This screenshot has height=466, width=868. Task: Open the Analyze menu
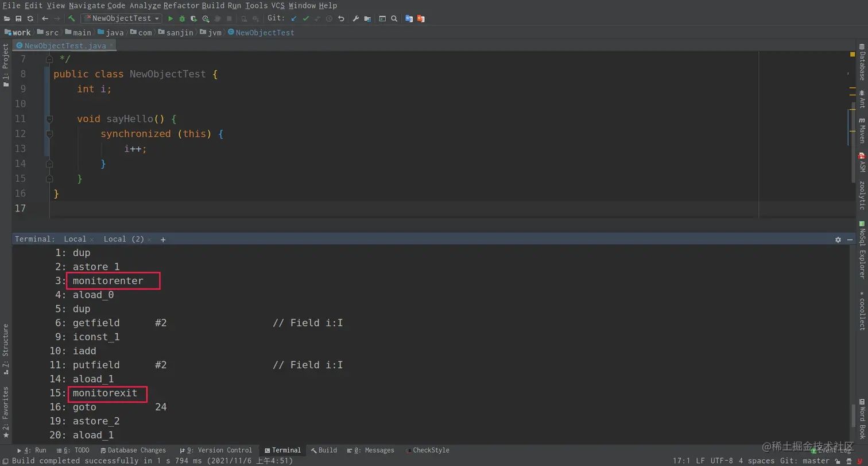[x=145, y=5]
